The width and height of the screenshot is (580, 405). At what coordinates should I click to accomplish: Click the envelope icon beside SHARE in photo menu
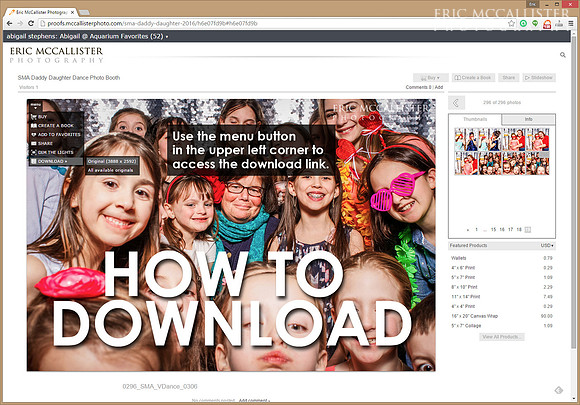coord(34,144)
